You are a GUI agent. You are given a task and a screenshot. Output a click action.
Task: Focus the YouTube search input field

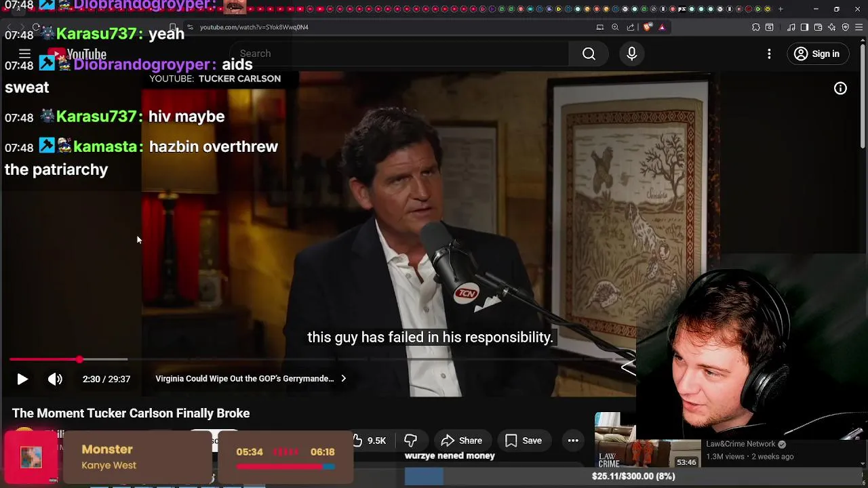click(x=400, y=54)
